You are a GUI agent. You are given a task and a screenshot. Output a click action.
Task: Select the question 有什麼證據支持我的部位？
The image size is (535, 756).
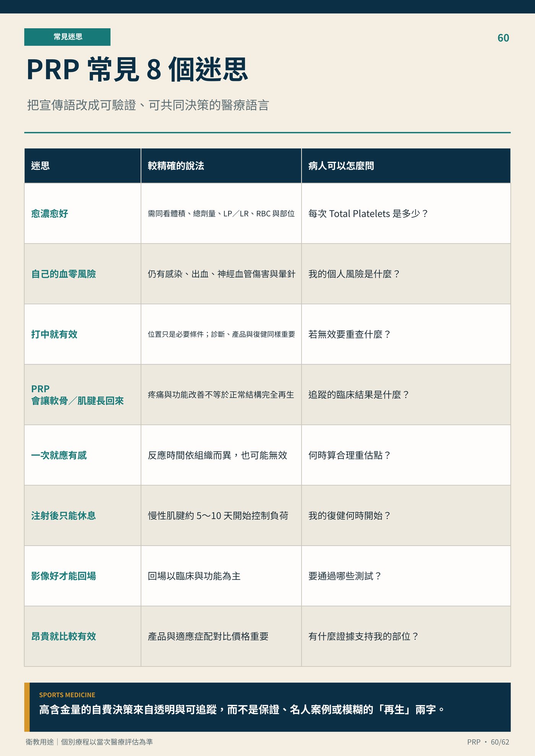[x=406, y=636]
